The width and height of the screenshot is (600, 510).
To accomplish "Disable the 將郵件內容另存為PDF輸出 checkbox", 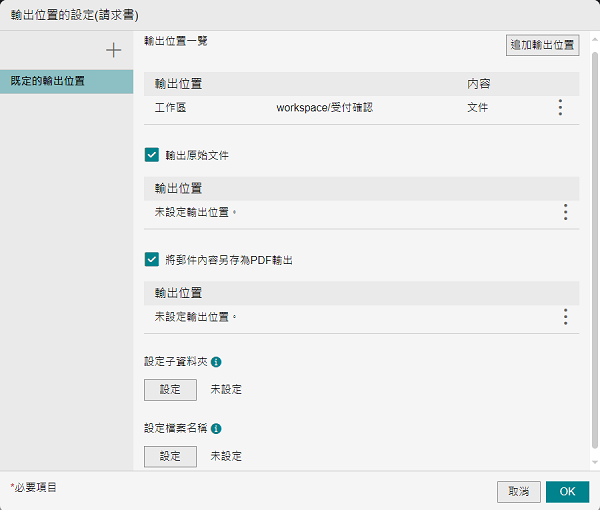I will [x=152, y=260].
